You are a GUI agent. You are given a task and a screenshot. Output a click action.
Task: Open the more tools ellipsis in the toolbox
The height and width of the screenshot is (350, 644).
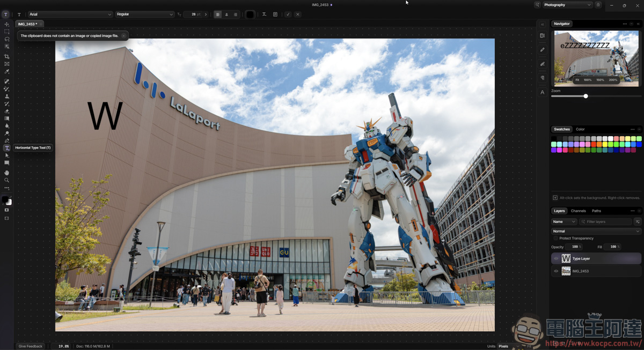click(x=6, y=188)
